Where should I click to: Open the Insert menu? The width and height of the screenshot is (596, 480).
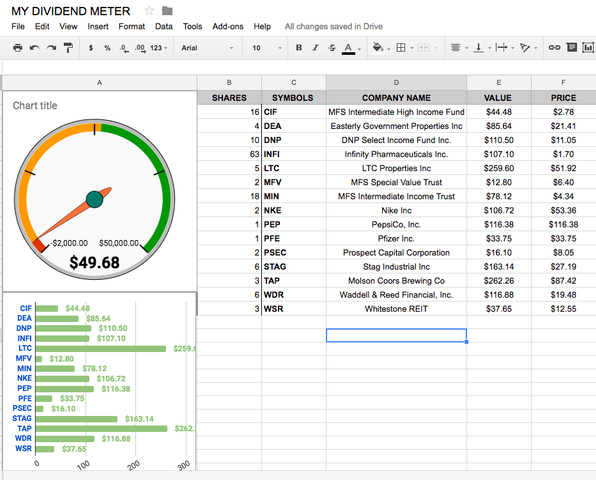click(x=98, y=27)
